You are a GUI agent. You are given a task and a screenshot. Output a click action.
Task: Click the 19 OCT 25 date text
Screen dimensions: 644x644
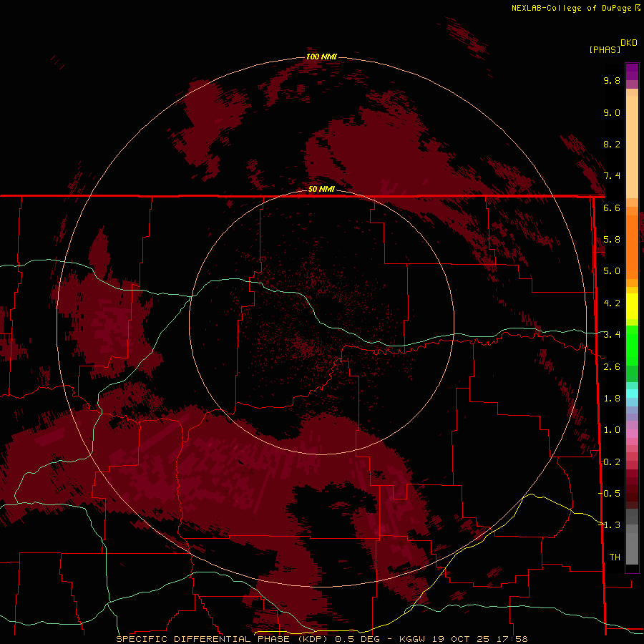pyautogui.click(x=462, y=639)
